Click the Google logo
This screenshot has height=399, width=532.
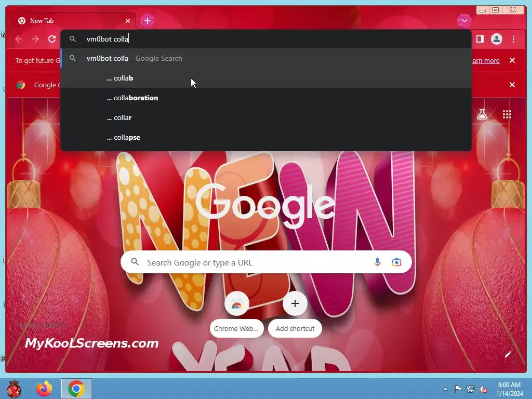(265, 206)
